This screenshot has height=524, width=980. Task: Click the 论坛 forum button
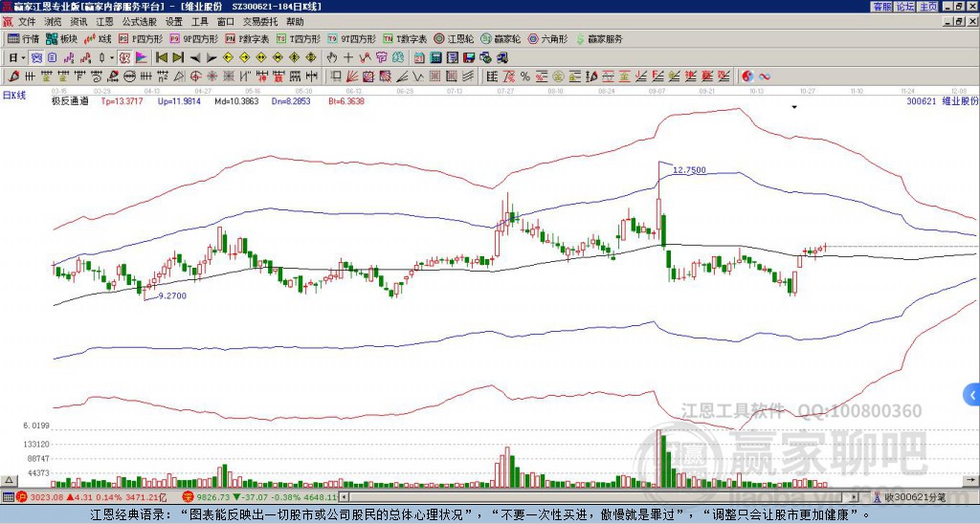tap(904, 7)
